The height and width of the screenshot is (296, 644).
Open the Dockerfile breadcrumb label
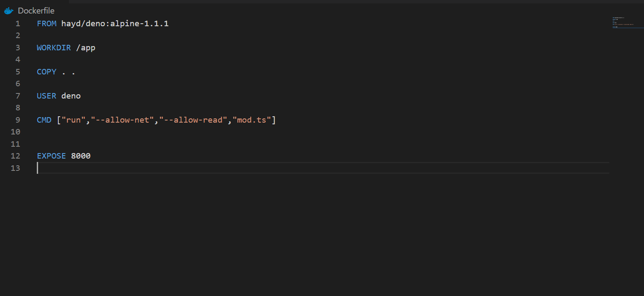[x=36, y=11]
